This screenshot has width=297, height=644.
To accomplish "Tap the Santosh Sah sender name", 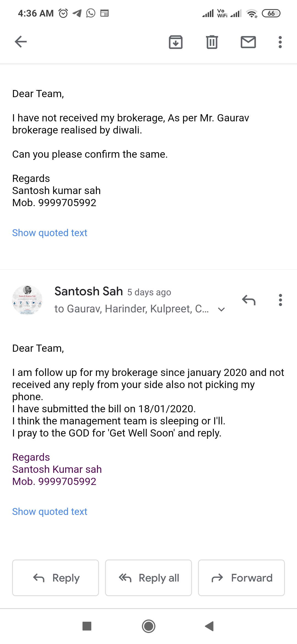I will [x=89, y=291].
